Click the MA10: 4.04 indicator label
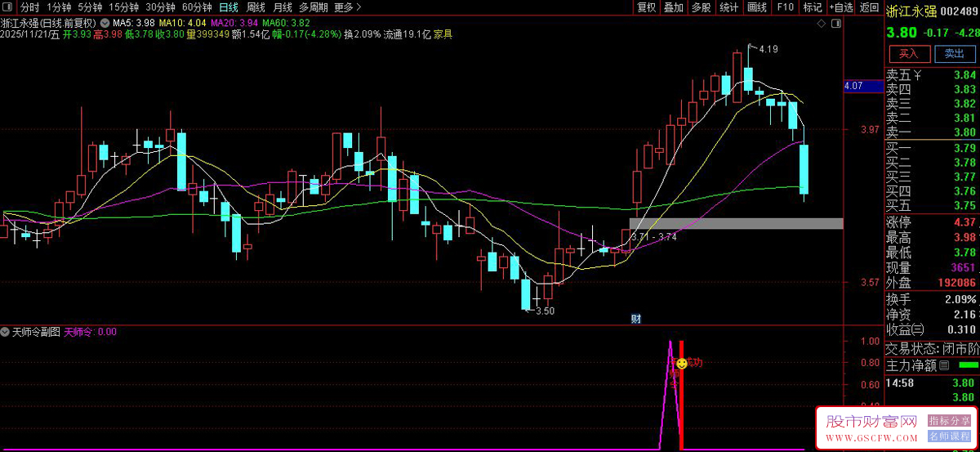 click(x=182, y=23)
